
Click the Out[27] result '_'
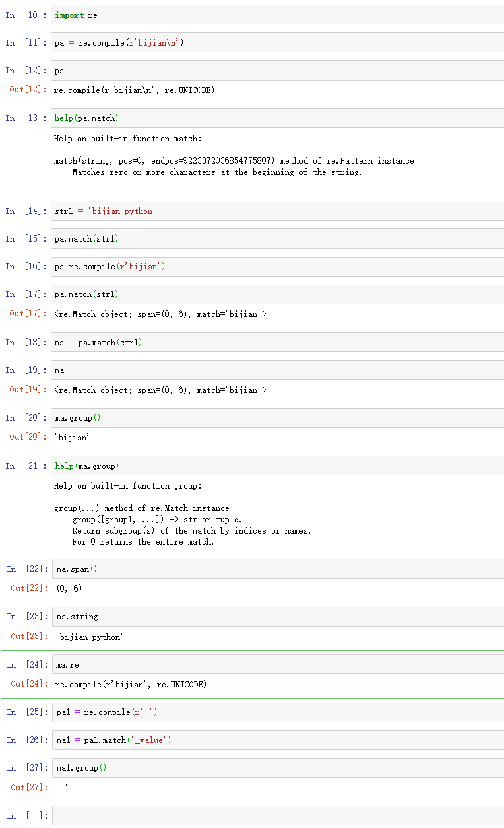[x=61, y=787]
